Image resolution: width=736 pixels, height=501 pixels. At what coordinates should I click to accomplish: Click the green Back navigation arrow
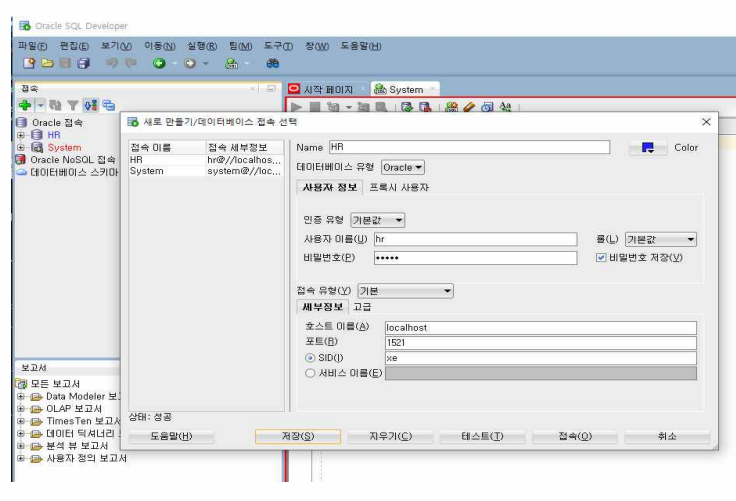coord(159,63)
